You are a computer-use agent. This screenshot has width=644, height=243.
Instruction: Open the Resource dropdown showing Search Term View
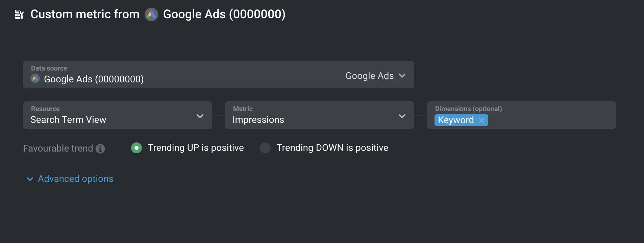click(118, 115)
